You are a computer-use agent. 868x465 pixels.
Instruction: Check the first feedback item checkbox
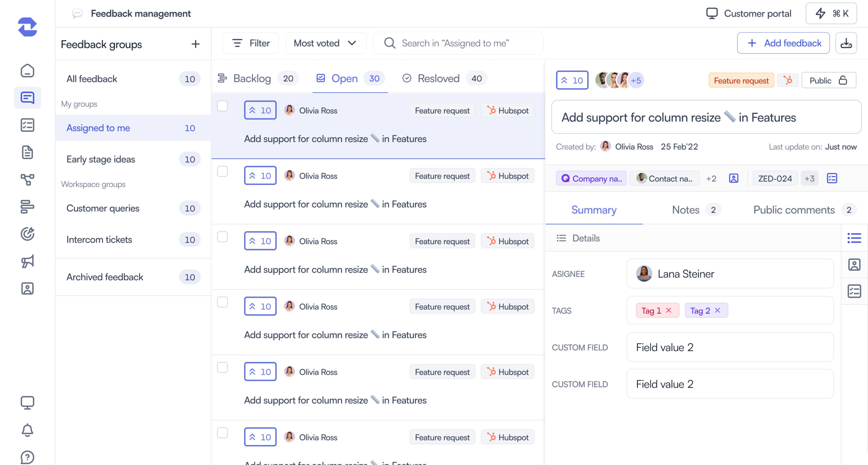[x=222, y=106]
